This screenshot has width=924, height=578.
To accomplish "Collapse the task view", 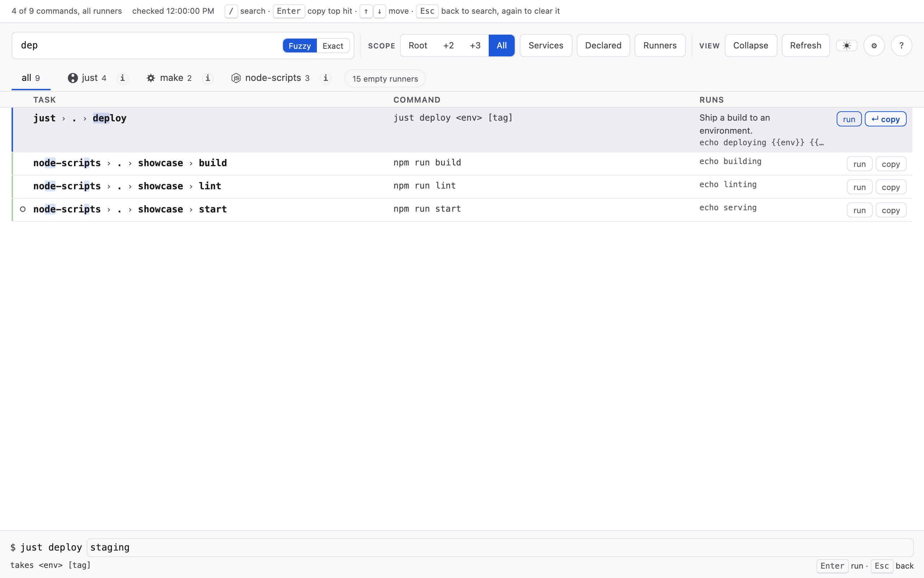I will [x=751, y=46].
